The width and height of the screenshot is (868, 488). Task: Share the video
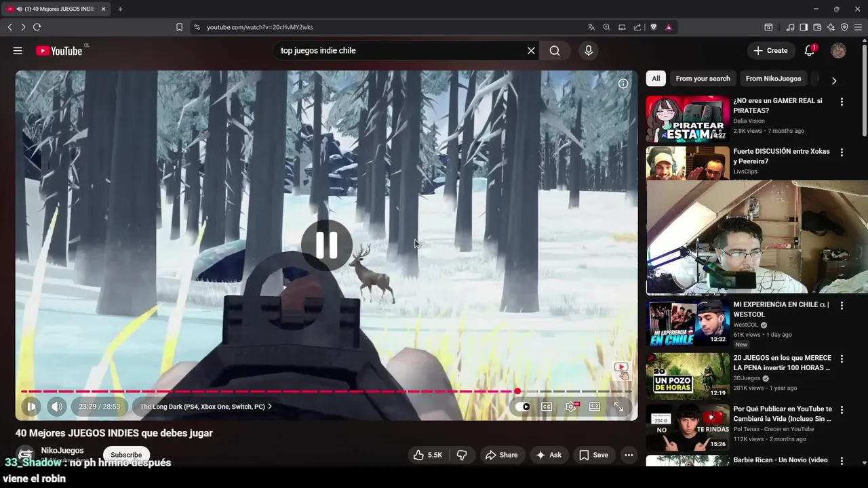click(x=502, y=455)
